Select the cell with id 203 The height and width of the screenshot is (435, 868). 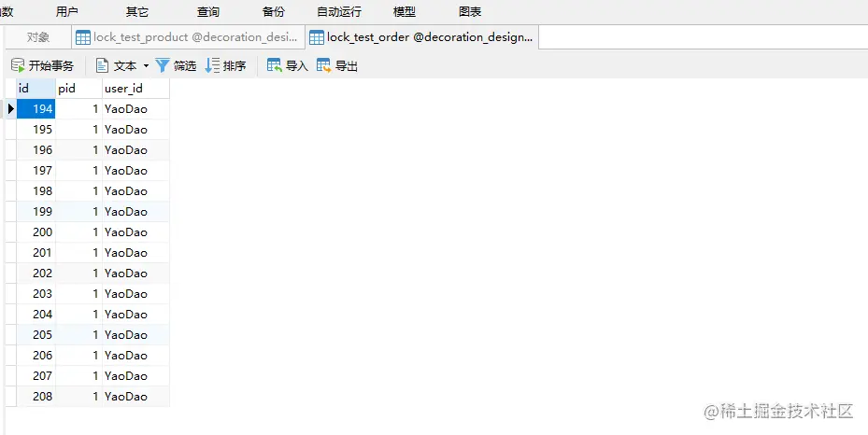tap(36, 293)
